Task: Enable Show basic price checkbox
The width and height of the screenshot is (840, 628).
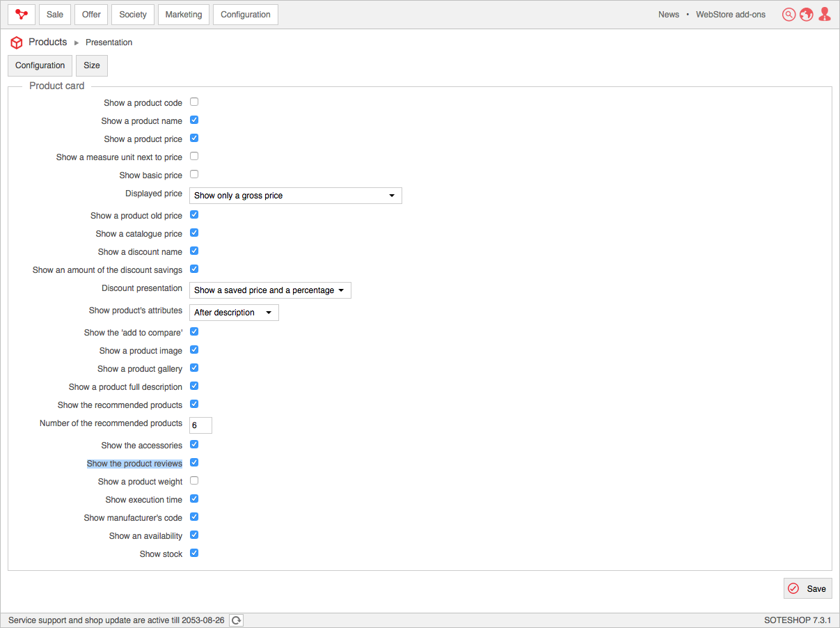Action: click(194, 174)
